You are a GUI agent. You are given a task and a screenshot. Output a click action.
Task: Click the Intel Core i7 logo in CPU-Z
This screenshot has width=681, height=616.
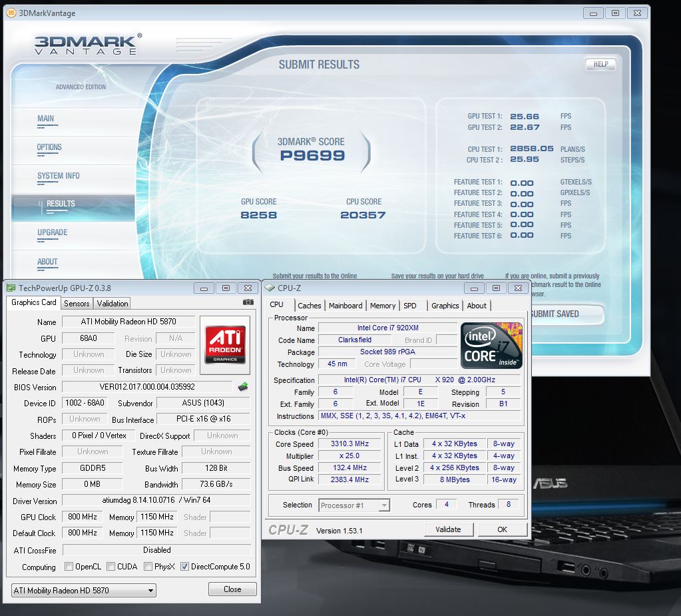pos(491,346)
